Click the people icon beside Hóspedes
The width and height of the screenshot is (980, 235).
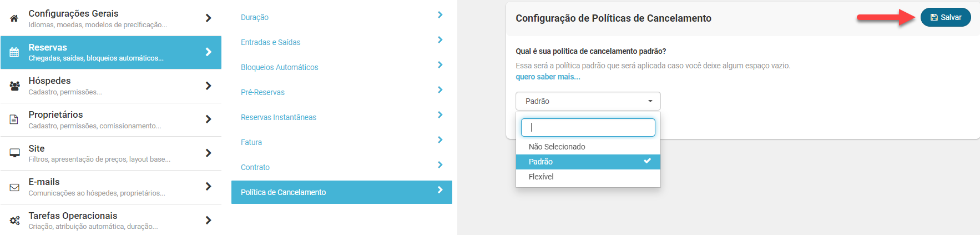click(x=15, y=86)
